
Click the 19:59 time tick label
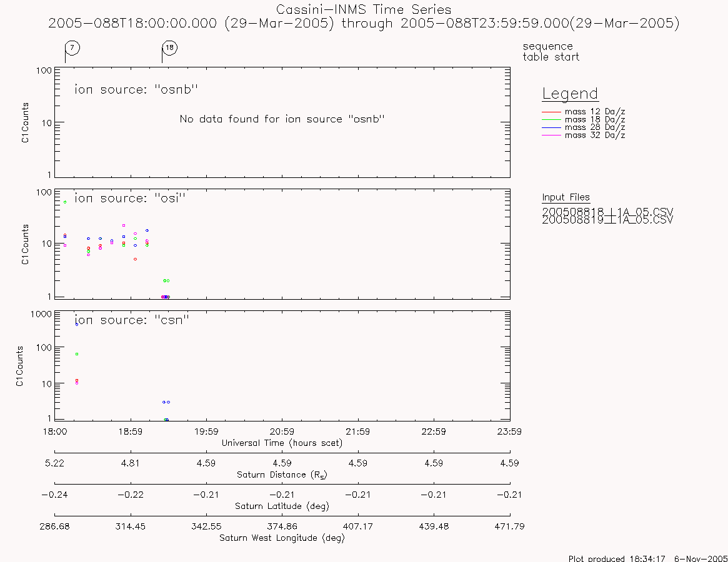tap(206, 431)
